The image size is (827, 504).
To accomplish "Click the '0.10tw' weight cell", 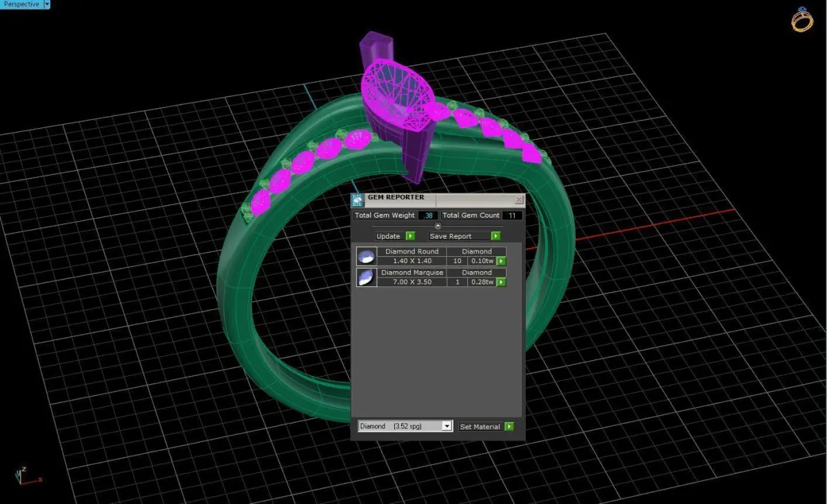I will [482, 261].
